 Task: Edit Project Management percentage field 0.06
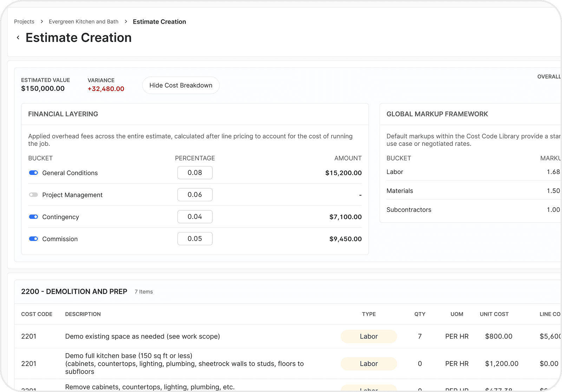coord(195,195)
